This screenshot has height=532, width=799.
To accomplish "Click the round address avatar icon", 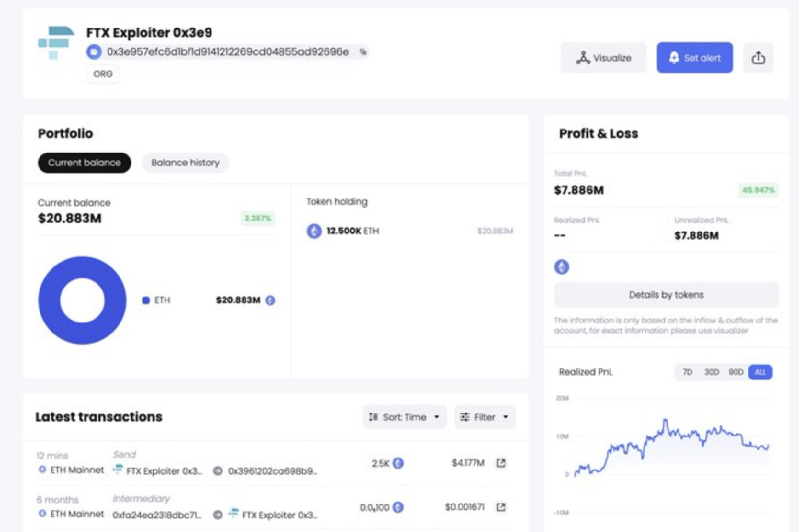I will [94, 52].
